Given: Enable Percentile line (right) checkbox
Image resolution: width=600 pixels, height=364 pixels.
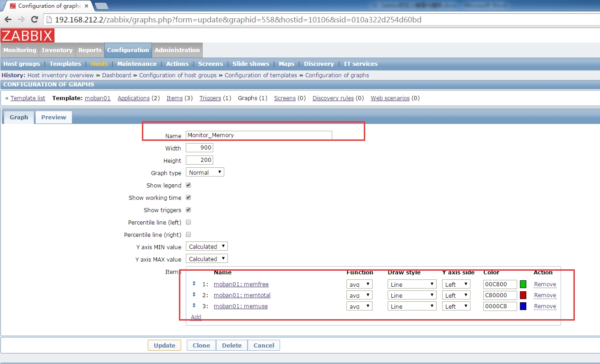Looking at the screenshot, I should pyautogui.click(x=188, y=235).
